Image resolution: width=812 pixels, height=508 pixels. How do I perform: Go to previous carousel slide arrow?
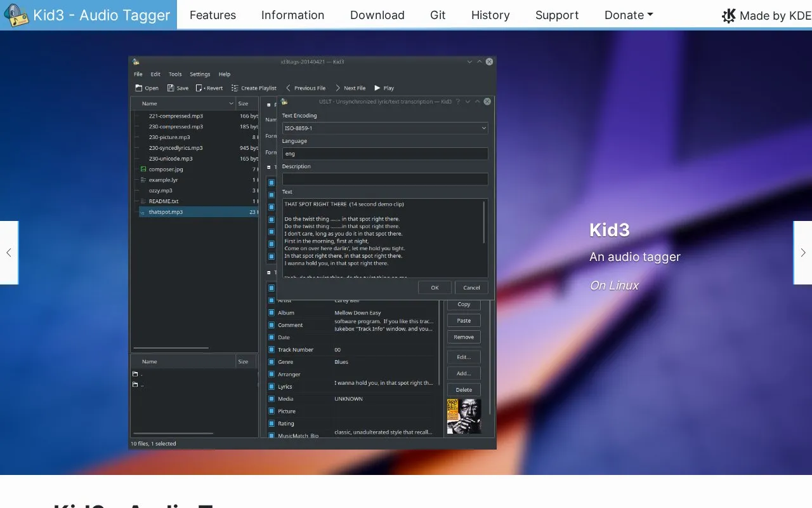(9, 253)
